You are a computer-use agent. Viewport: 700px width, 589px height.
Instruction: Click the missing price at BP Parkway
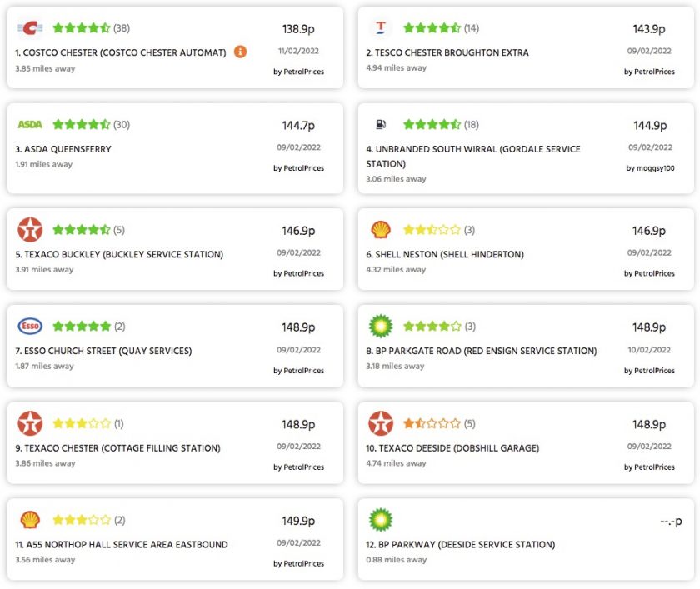click(x=671, y=522)
